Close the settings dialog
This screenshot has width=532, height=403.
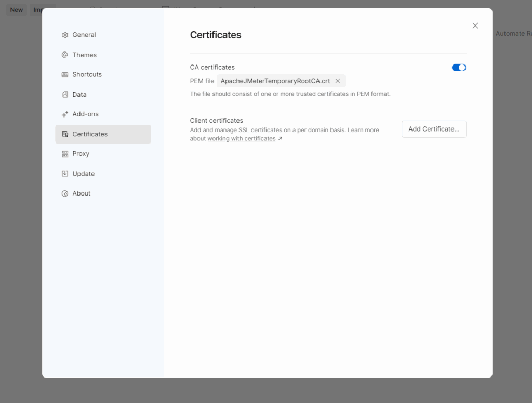click(x=475, y=25)
